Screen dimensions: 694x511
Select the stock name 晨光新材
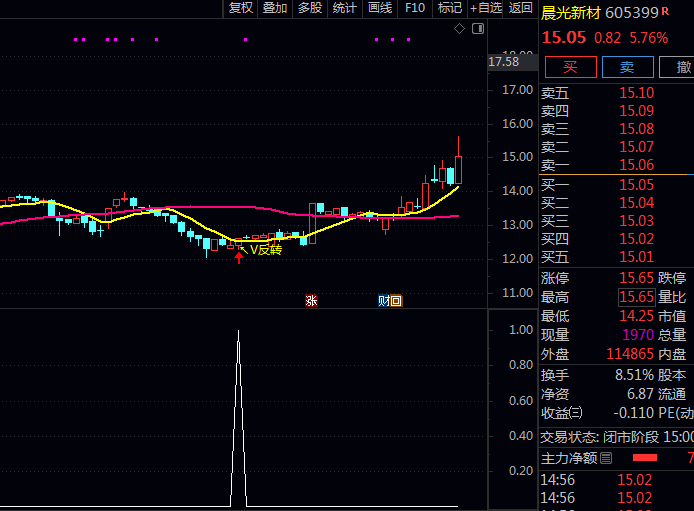click(571, 13)
